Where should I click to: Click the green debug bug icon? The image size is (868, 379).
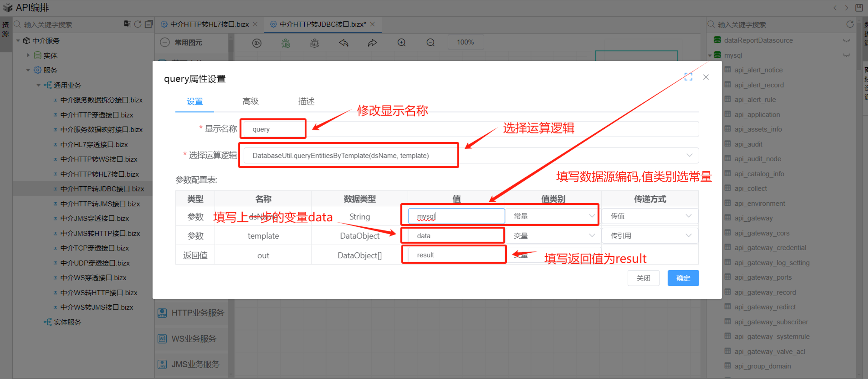(x=285, y=43)
